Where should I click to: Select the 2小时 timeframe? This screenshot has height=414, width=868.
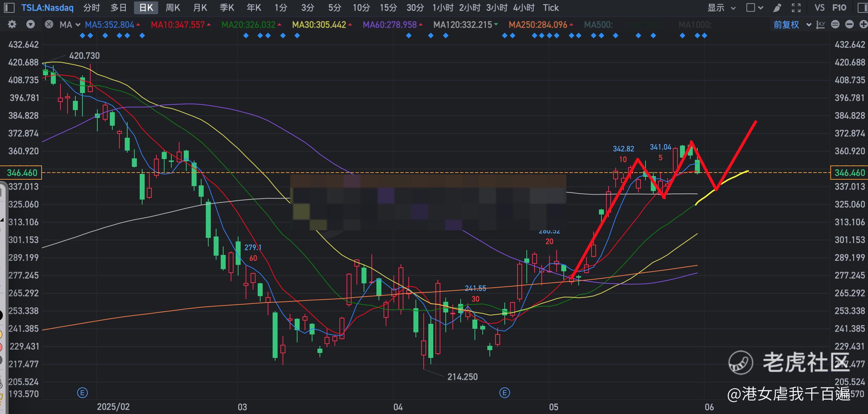[x=470, y=7]
